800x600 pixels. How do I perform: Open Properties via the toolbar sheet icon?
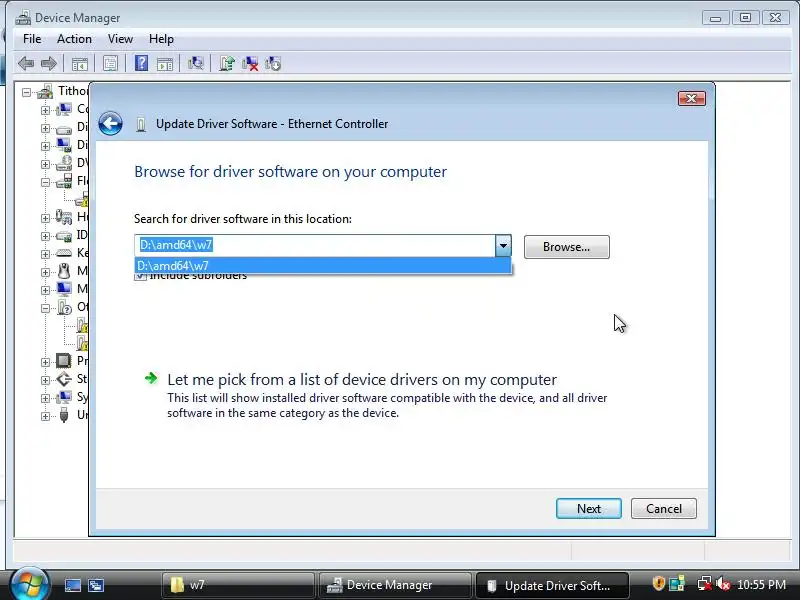[x=110, y=64]
